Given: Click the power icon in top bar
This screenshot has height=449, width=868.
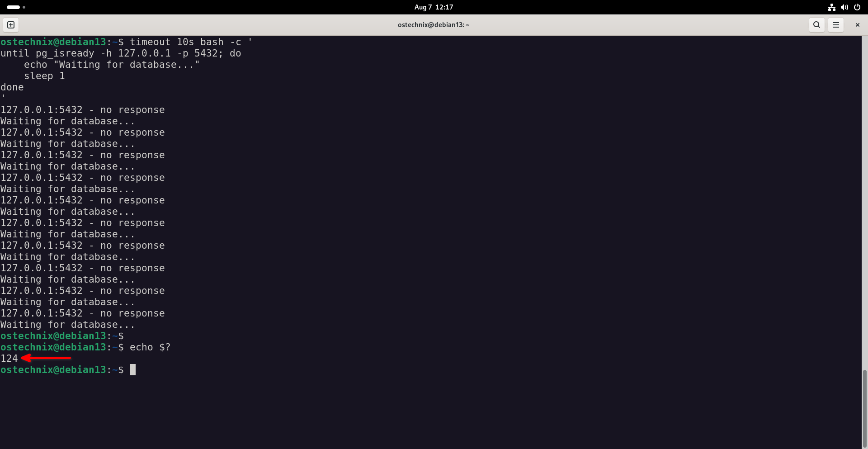Looking at the screenshot, I should point(857,7).
